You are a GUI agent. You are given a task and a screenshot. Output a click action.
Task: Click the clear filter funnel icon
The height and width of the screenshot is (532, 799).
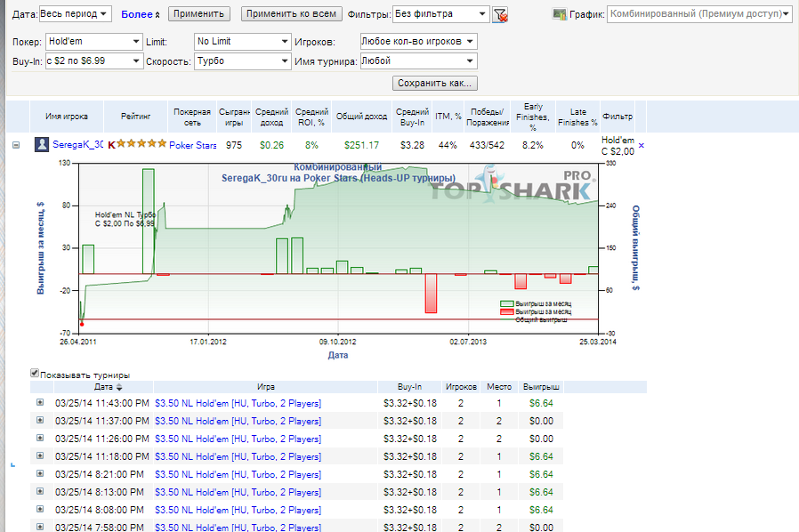pos(500,15)
